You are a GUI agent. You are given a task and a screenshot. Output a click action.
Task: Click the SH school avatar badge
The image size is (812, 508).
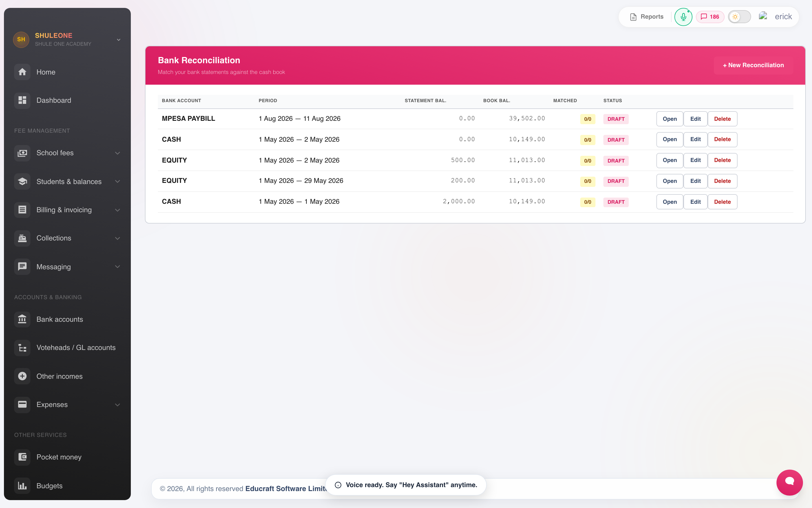(21, 39)
